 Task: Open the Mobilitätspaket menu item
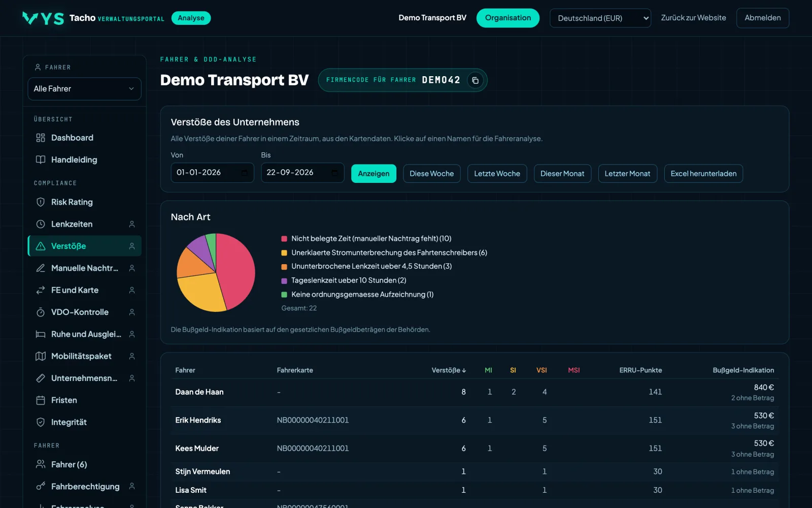[x=84, y=356]
